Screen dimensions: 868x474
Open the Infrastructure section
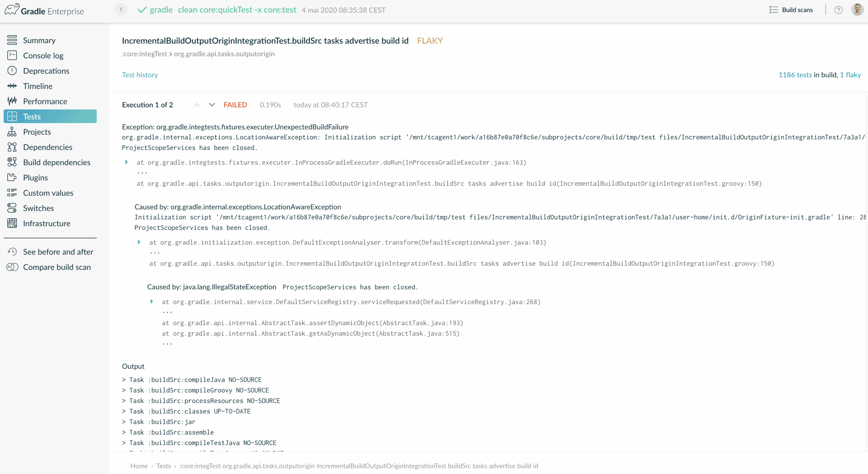click(47, 223)
